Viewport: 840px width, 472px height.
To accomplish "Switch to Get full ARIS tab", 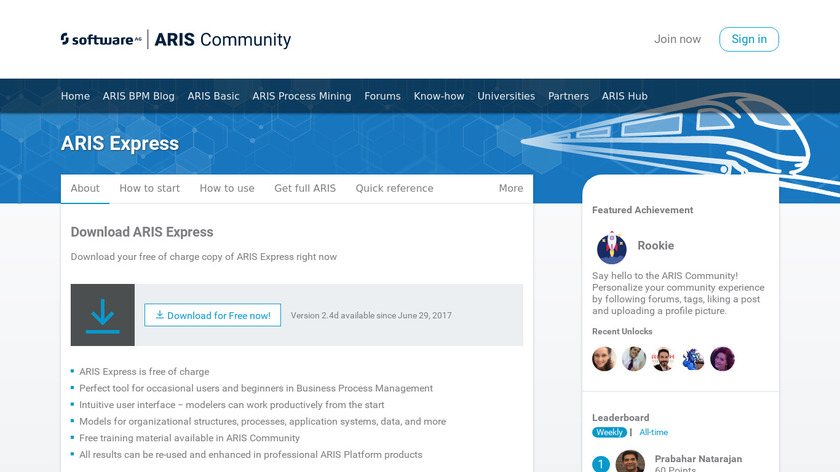I will [305, 189].
